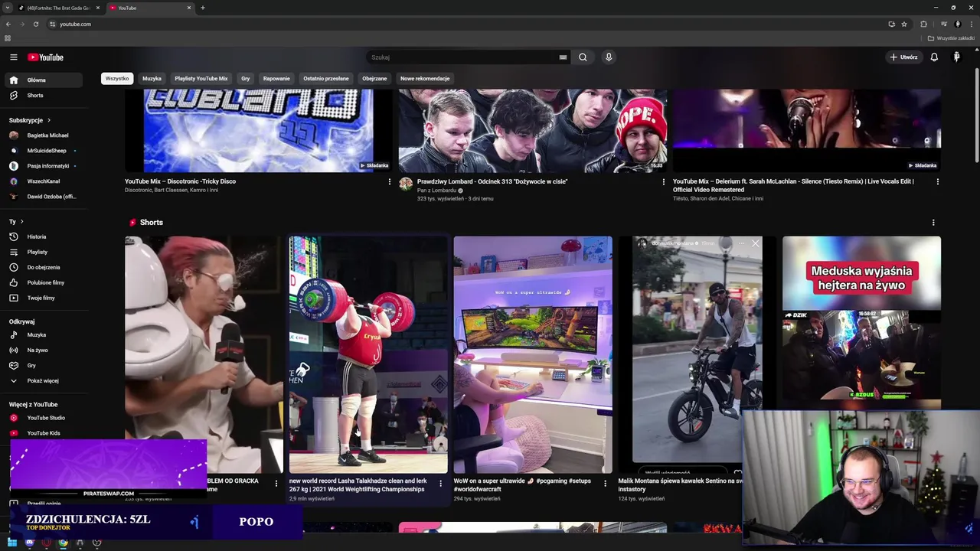Click the Szukaj search field
The image size is (980, 551).
463,57
